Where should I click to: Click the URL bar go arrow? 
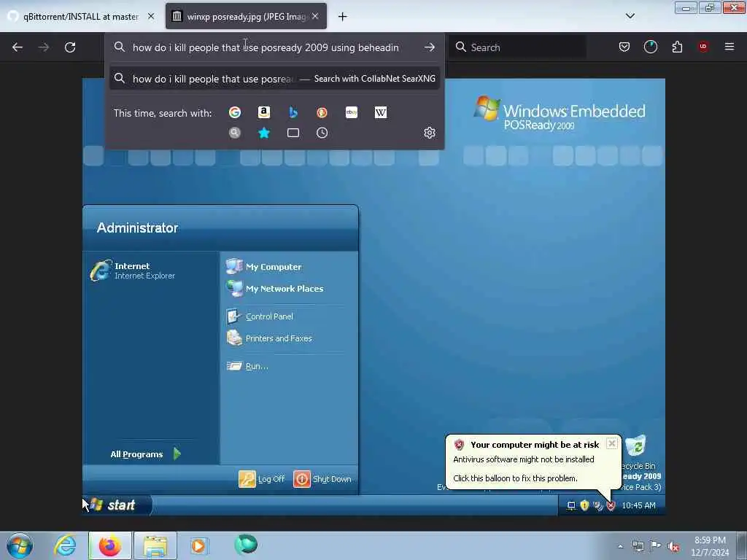tap(429, 47)
